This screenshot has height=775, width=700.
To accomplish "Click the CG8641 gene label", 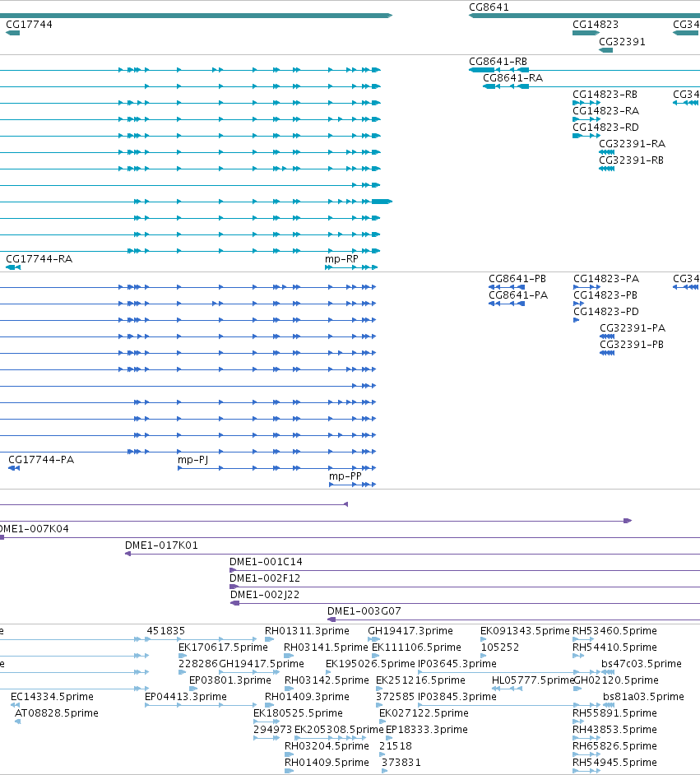I will pyautogui.click(x=489, y=7).
